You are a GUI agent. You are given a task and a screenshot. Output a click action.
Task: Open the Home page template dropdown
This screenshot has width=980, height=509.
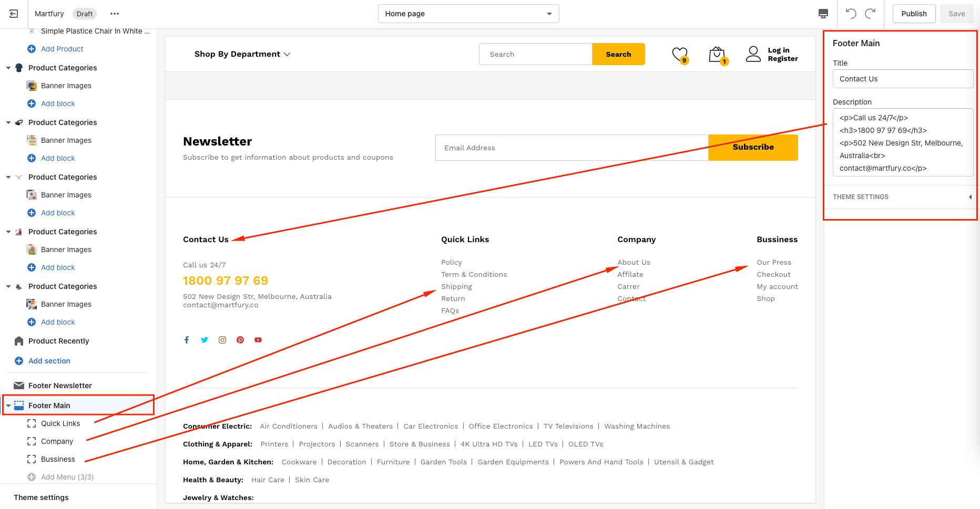point(468,14)
